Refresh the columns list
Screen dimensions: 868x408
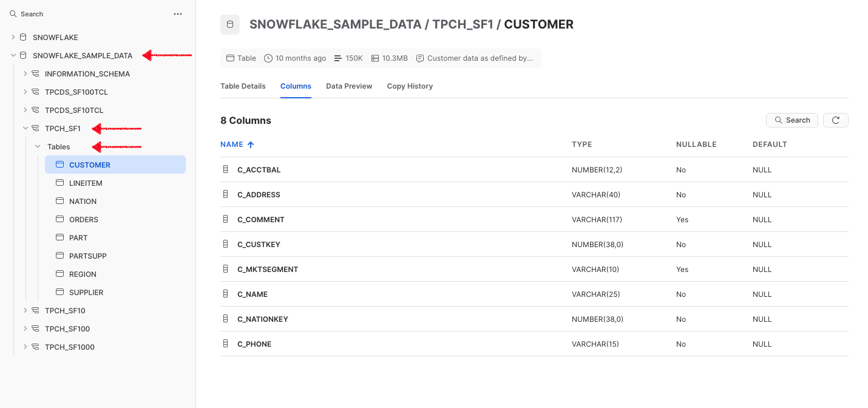pos(836,120)
